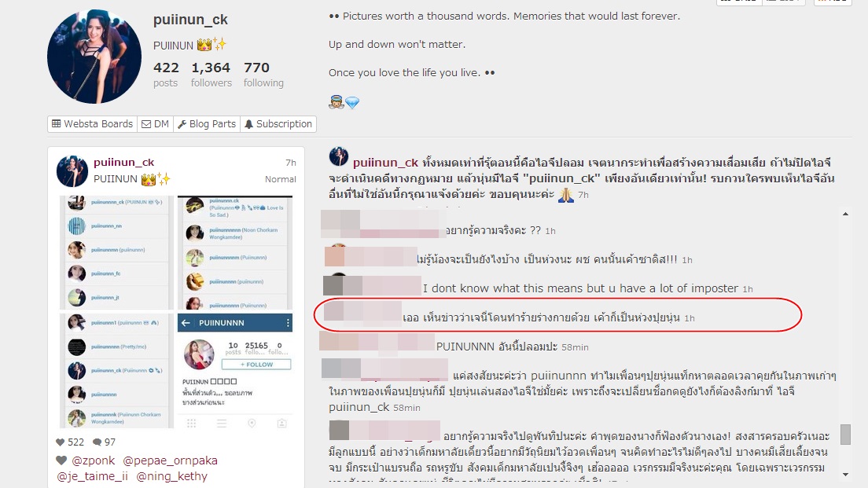
Task: Click the Subscription bell button
Action: [x=278, y=124]
